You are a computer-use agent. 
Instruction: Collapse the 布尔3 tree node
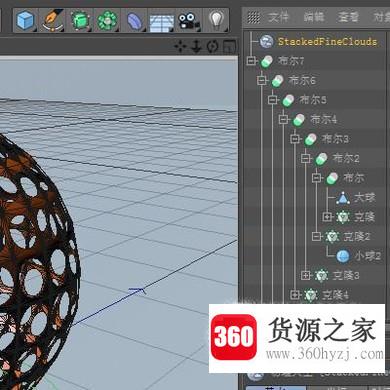click(295, 139)
